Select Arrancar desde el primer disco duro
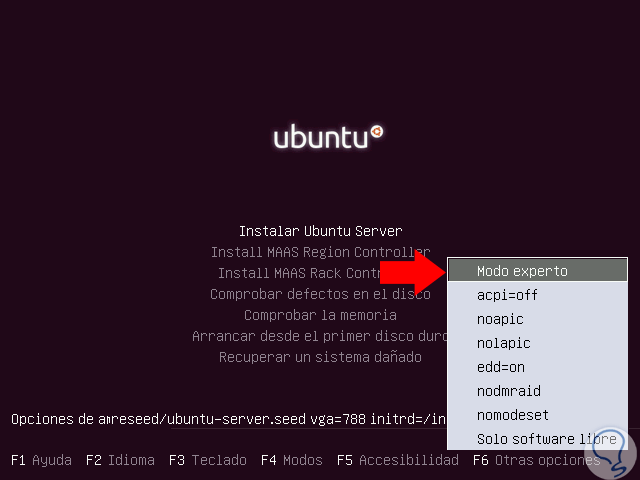 point(320,336)
